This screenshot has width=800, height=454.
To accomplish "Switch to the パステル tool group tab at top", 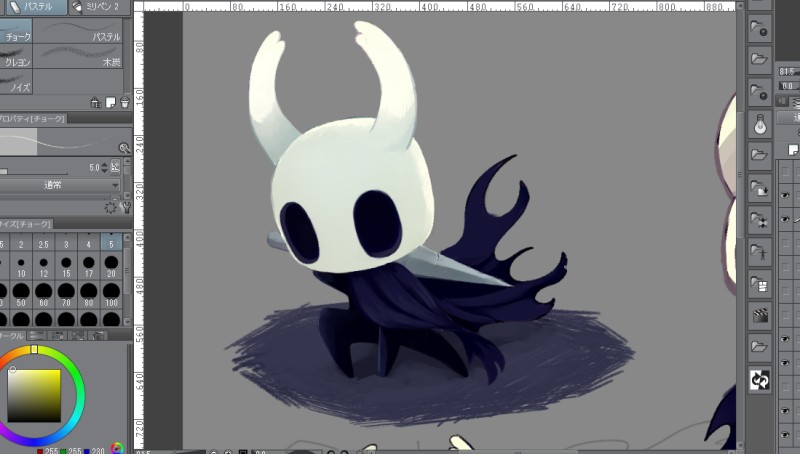I will tap(35, 7).
